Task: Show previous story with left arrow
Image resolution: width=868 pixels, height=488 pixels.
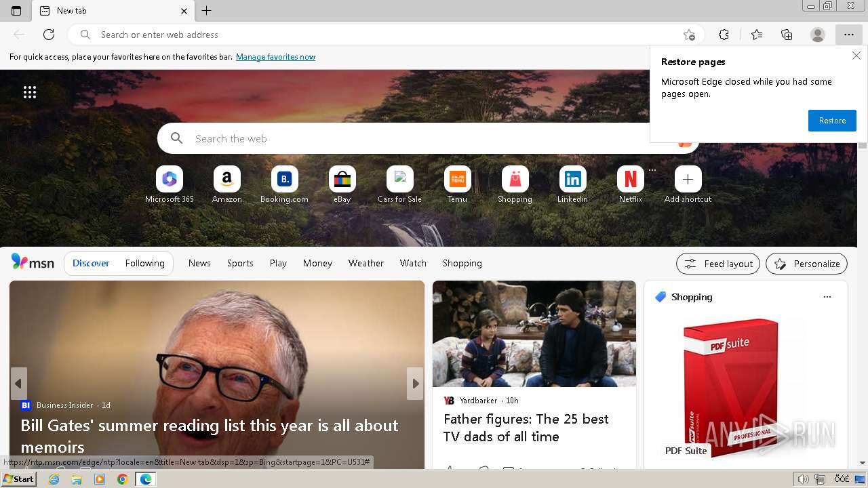Action: [x=18, y=384]
